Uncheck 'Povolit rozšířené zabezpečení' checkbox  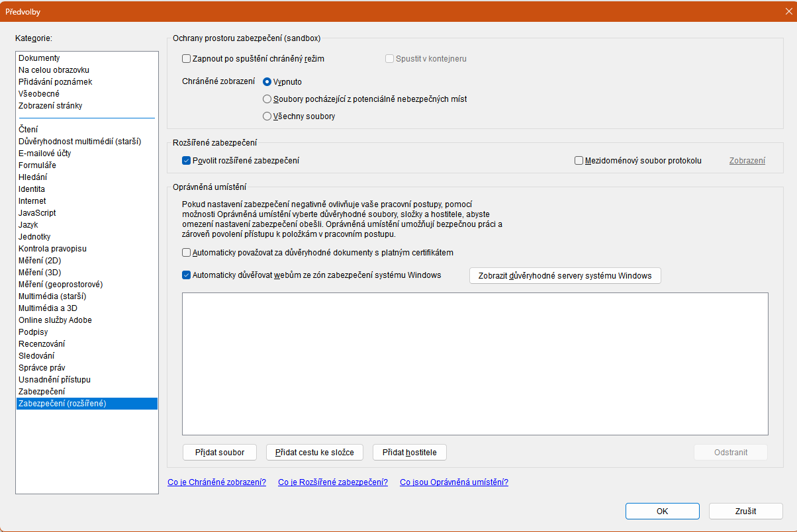[x=187, y=161]
